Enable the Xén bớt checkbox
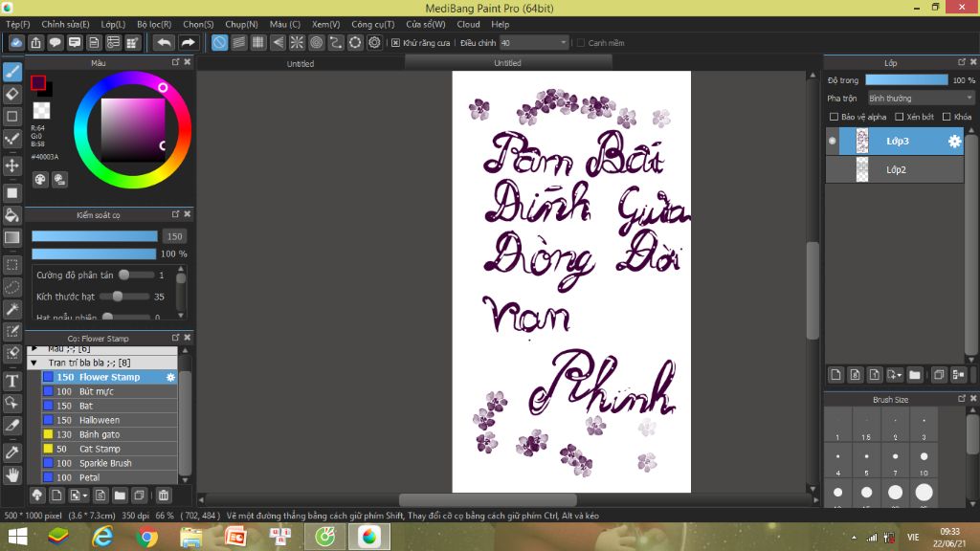 [900, 117]
